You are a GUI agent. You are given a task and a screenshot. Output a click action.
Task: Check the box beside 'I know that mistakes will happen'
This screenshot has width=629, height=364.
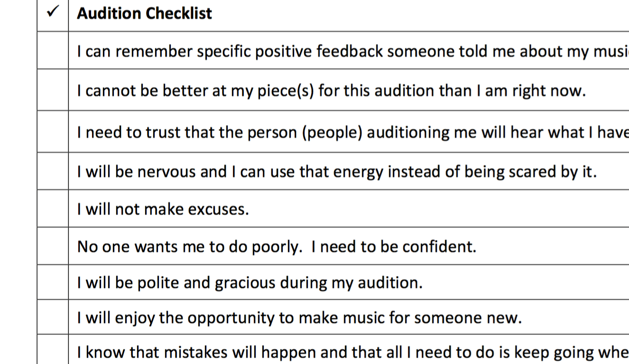[x=53, y=351]
